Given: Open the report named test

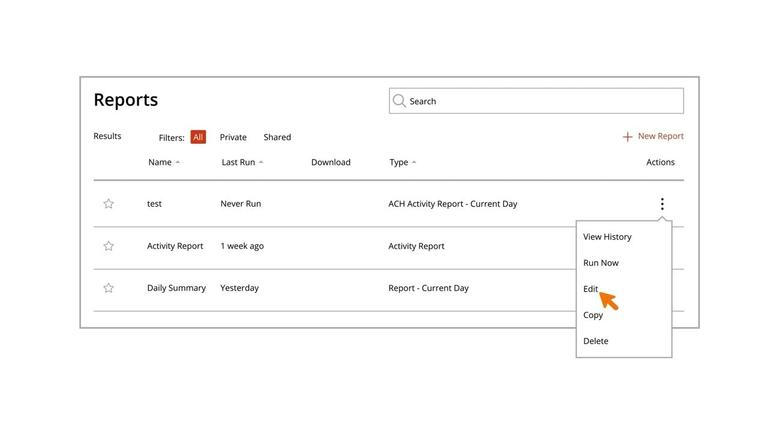Looking at the screenshot, I should tap(154, 204).
